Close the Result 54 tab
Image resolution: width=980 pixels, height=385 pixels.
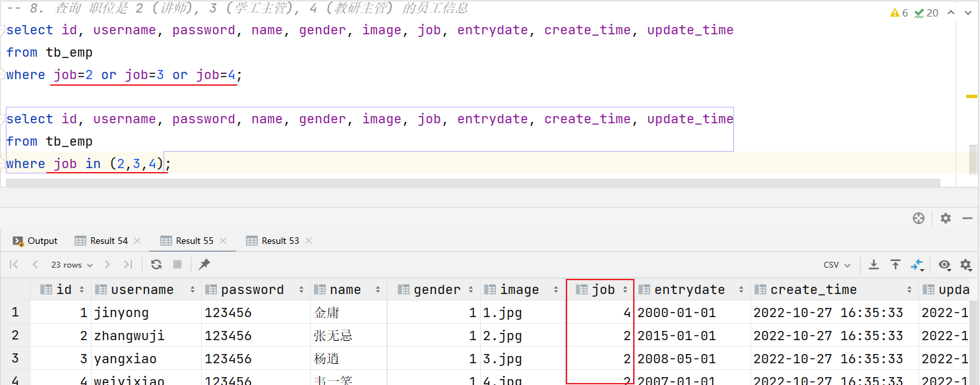tap(137, 241)
